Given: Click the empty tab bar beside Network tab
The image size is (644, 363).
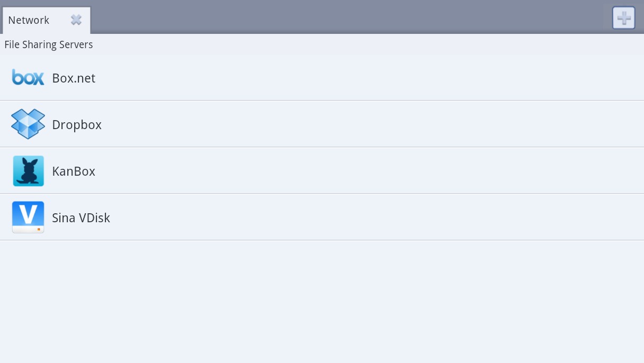Looking at the screenshot, I should click(344, 18).
